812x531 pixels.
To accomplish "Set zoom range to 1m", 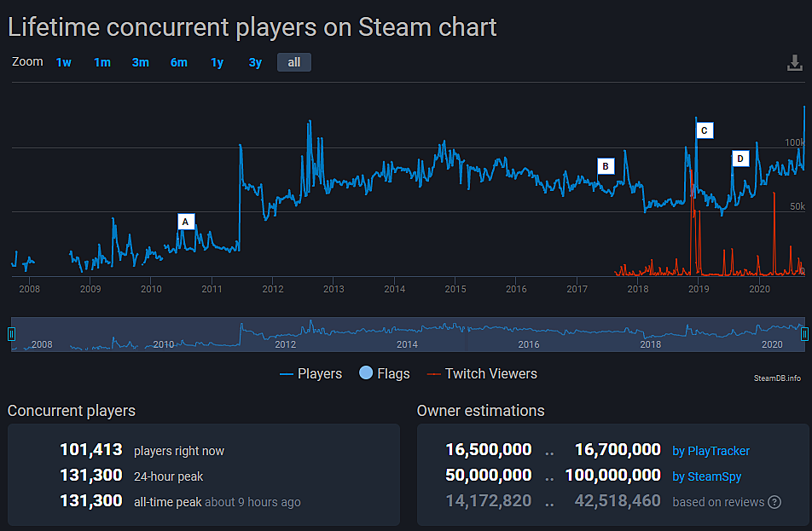I will click(x=102, y=62).
